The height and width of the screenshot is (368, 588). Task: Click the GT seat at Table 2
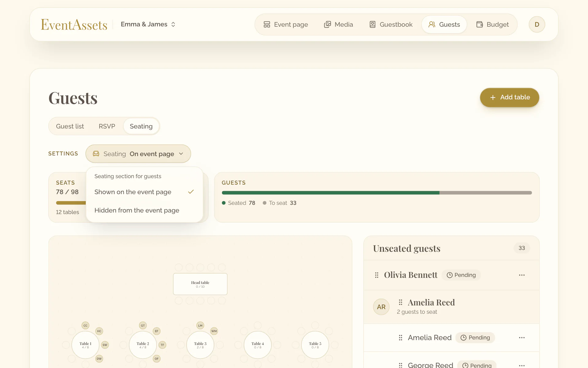(x=143, y=325)
